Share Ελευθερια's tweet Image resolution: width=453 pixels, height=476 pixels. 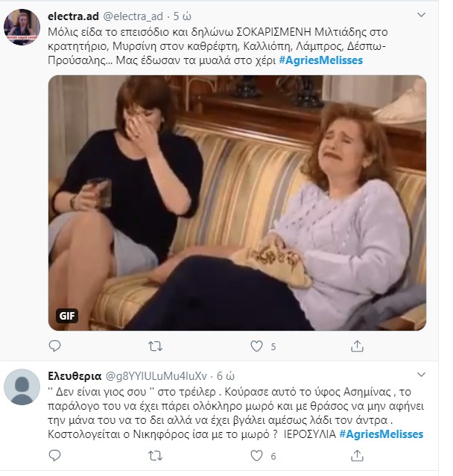coord(358,456)
